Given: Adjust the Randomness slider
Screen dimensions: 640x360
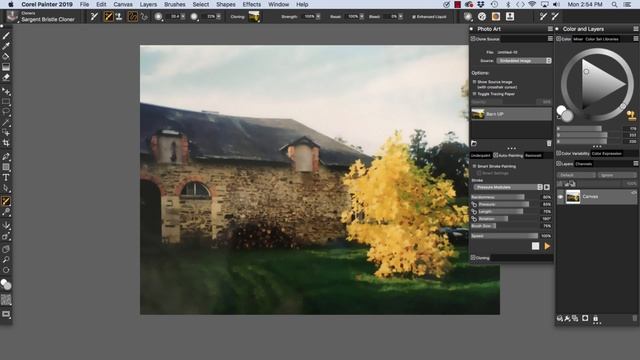Looking at the screenshot, I should pyautogui.click(x=505, y=197).
